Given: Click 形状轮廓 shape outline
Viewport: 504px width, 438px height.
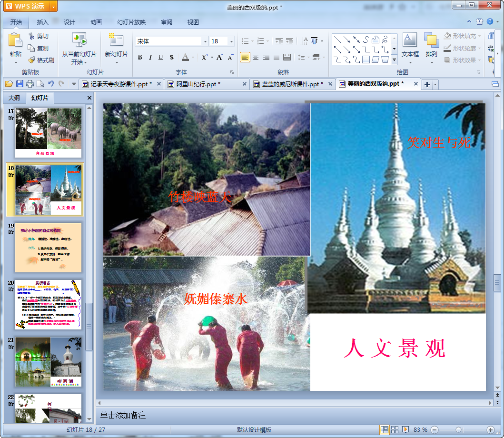Looking at the screenshot, I should click(462, 48).
